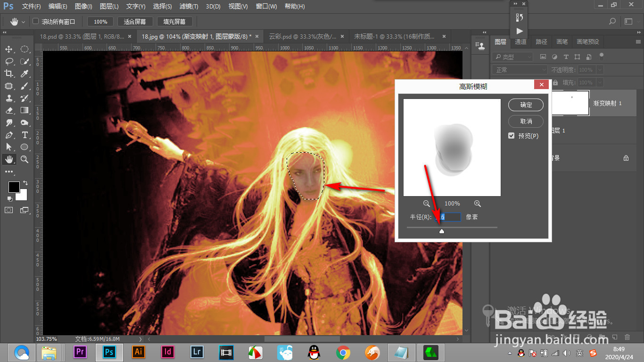This screenshot has width=644, height=362.
Task: Change screen mode button
Action: click(25, 210)
